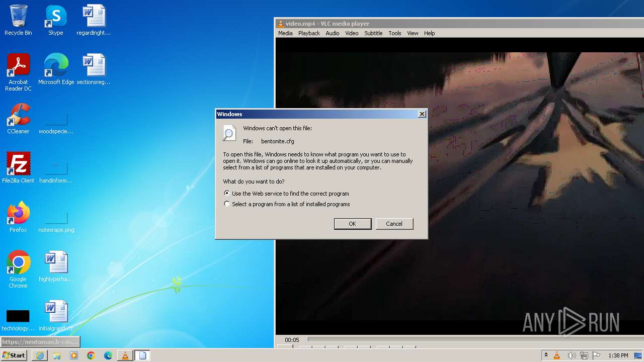Viewport: 644px width, 362px height.
Task: Click the blank file taskbar button
Action: pyautogui.click(x=142, y=355)
